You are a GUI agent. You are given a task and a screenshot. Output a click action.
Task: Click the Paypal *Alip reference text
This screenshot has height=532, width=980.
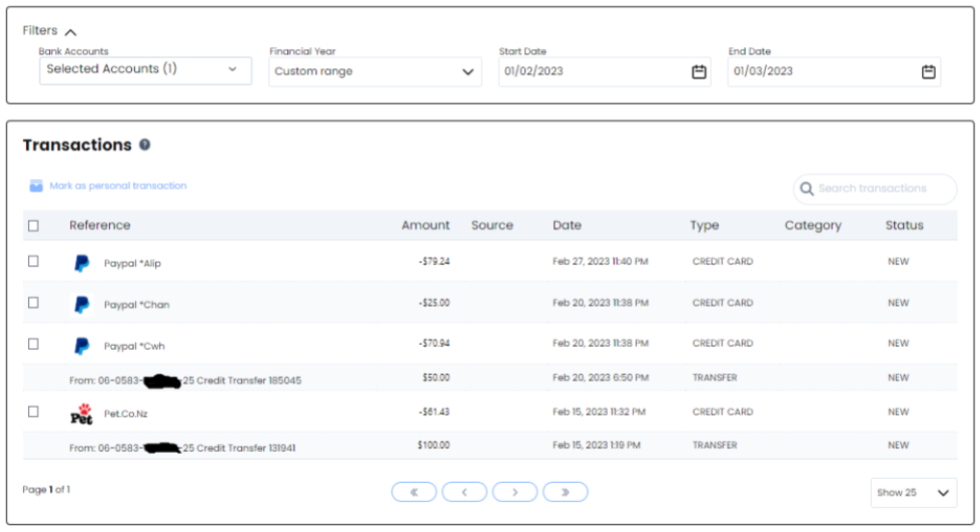(x=133, y=263)
